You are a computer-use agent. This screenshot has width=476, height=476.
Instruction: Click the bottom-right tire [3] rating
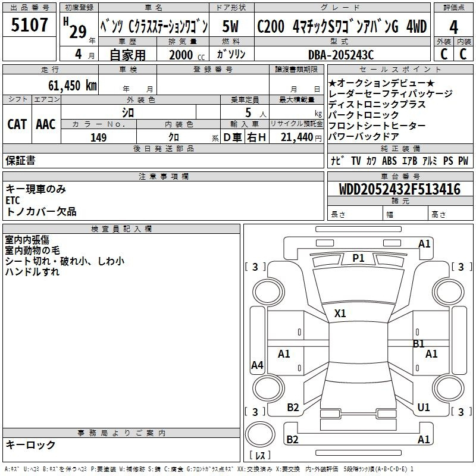point(461,412)
